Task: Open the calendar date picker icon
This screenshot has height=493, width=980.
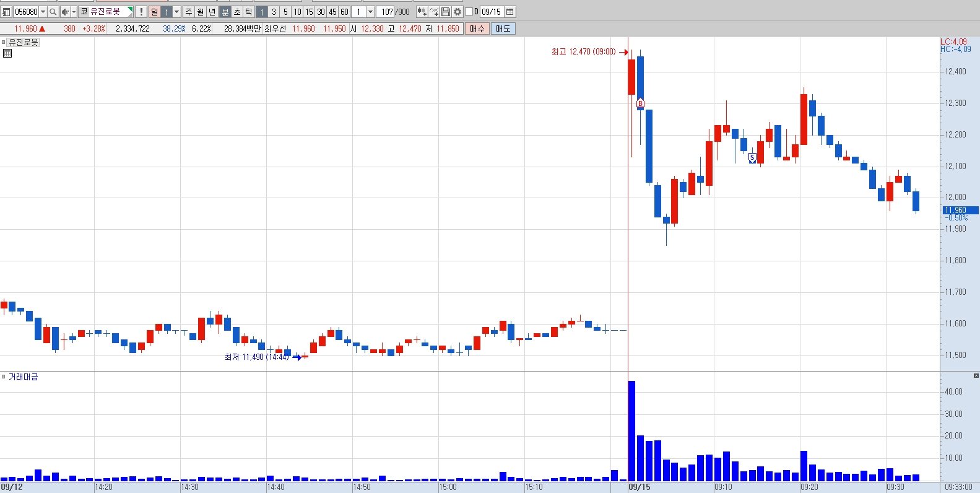Action: pyautogui.click(x=510, y=12)
